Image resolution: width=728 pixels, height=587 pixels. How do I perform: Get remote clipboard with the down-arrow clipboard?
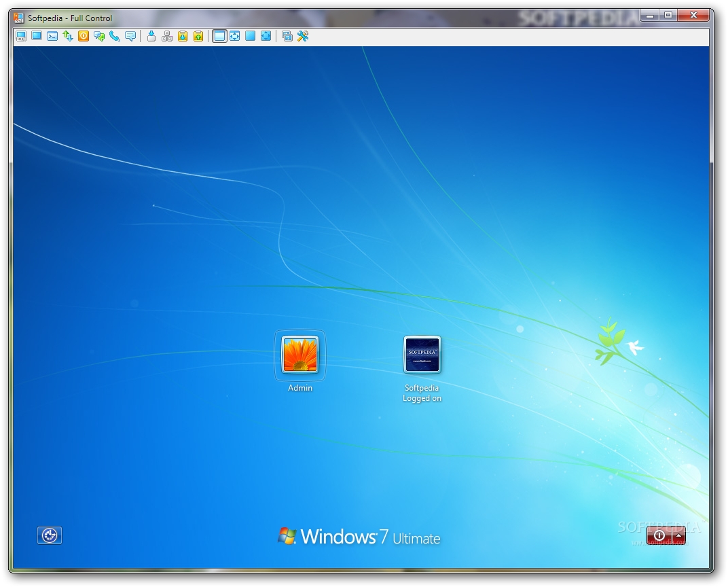coord(183,36)
